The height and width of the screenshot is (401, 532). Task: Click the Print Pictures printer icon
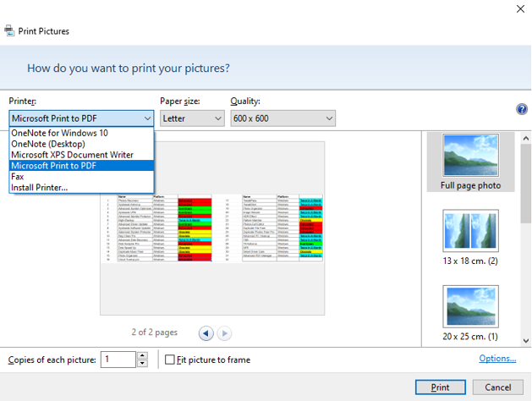[x=9, y=30]
